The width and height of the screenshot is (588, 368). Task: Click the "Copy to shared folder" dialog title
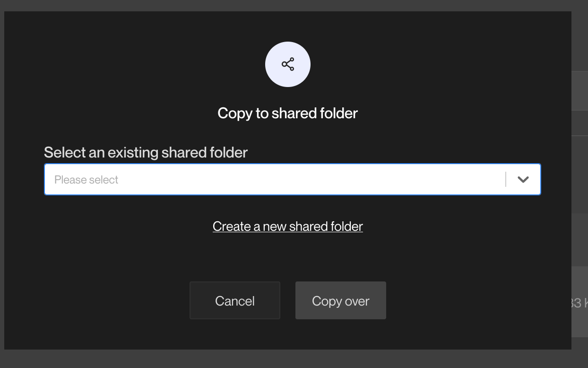[x=287, y=113]
